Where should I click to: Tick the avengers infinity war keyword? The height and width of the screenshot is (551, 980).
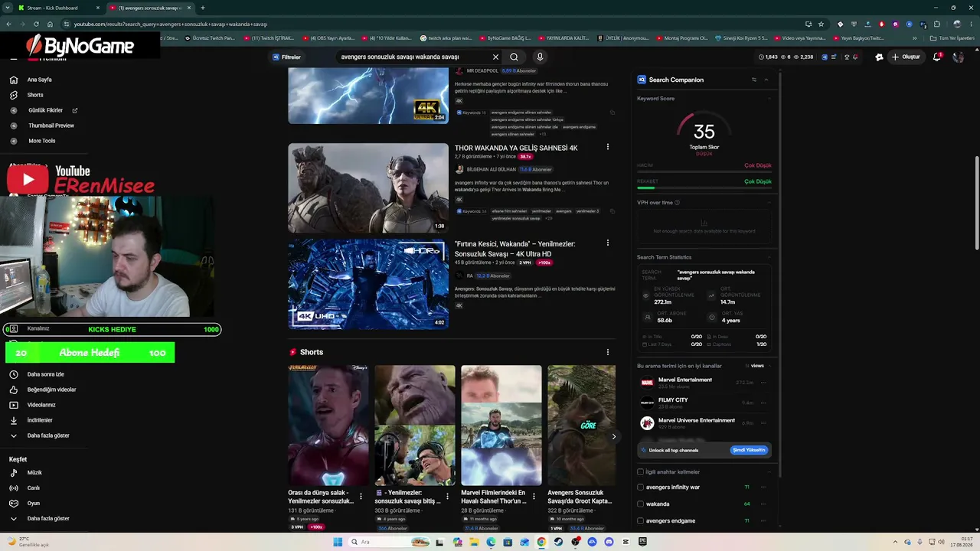point(641,487)
